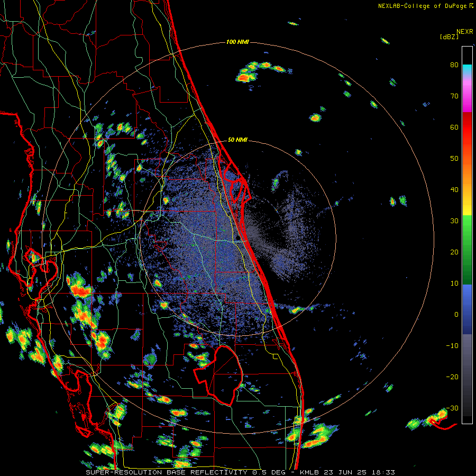Click the 30 value on the dBZ scale
Screen dimensions: 476x476
[x=454, y=221]
